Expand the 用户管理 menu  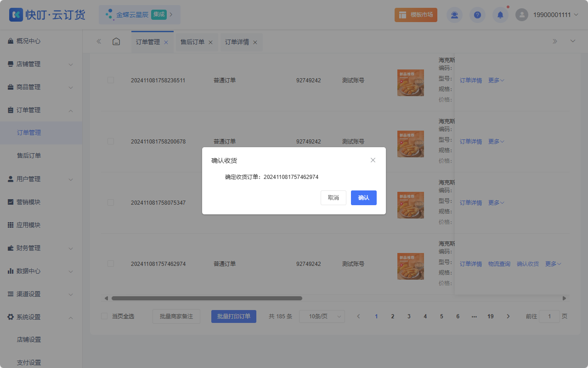click(41, 179)
